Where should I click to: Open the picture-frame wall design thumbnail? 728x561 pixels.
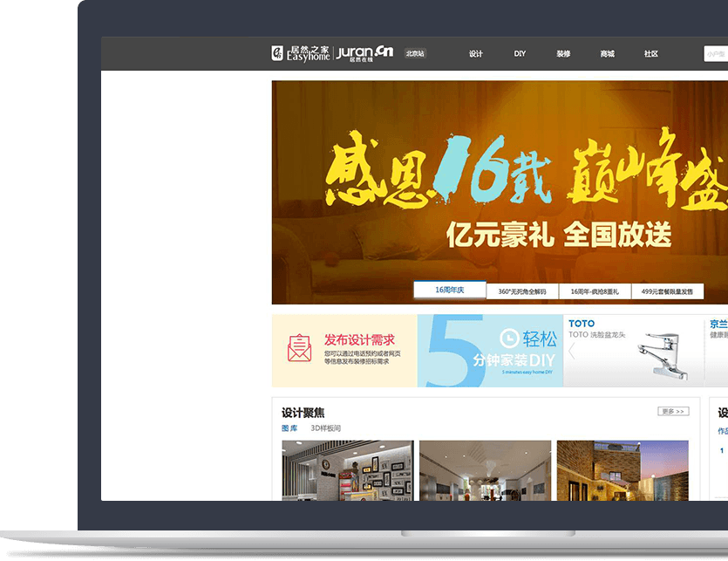(347, 469)
